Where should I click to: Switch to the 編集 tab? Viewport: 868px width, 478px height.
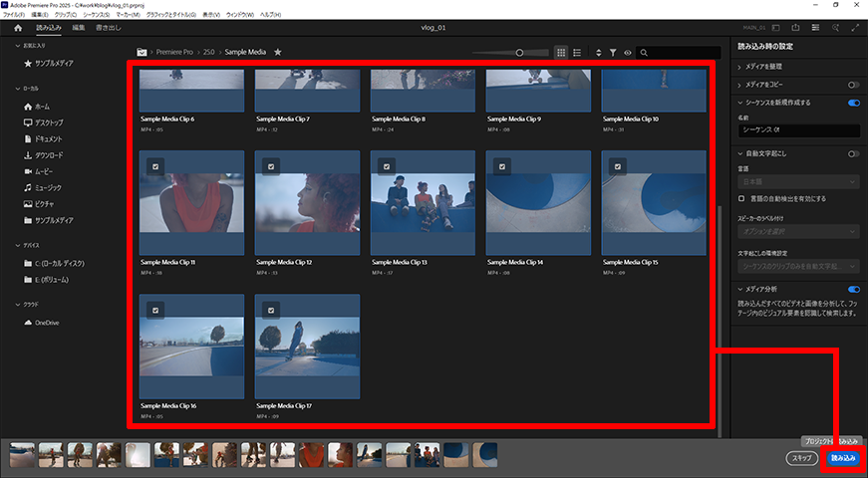(x=79, y=28)
